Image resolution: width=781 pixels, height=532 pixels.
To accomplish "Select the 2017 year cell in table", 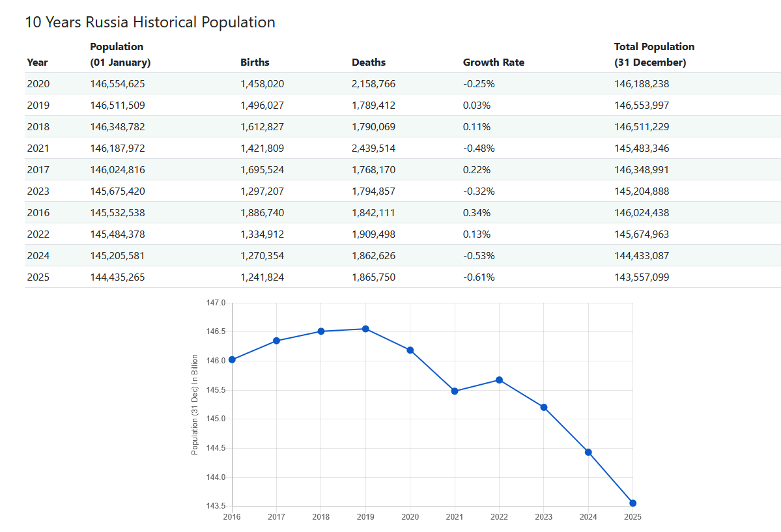I will 38,169.
